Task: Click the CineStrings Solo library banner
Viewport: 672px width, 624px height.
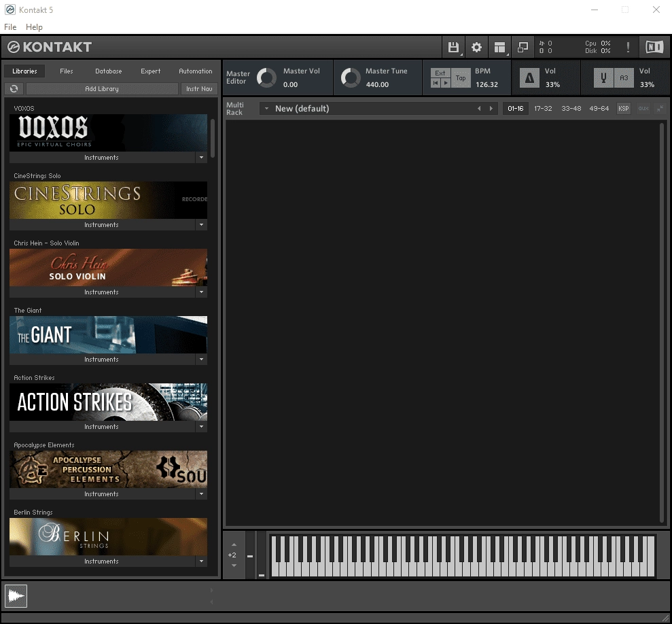Action: [109, 200]
